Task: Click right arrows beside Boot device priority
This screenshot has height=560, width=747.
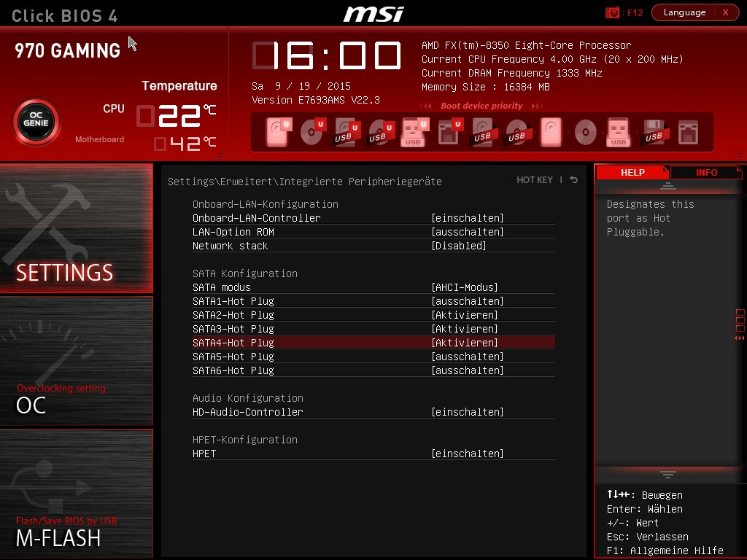Action: coord(537,106)
